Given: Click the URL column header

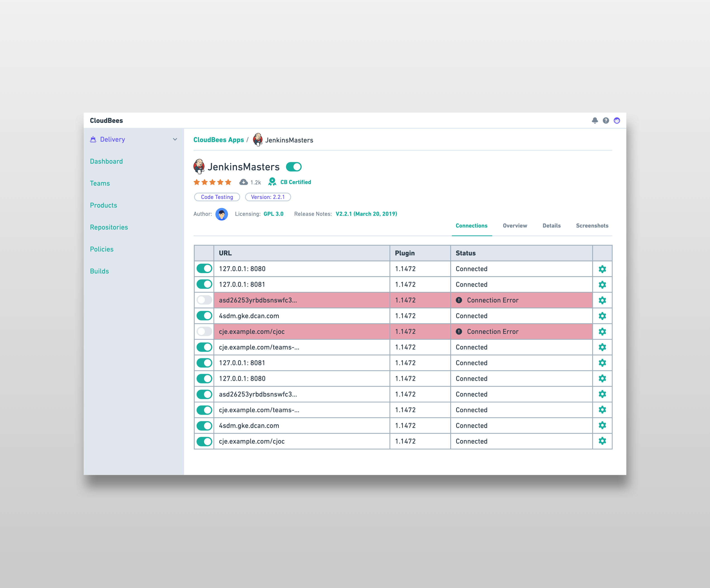Looking at the screenshot, I should coord(225,253).
